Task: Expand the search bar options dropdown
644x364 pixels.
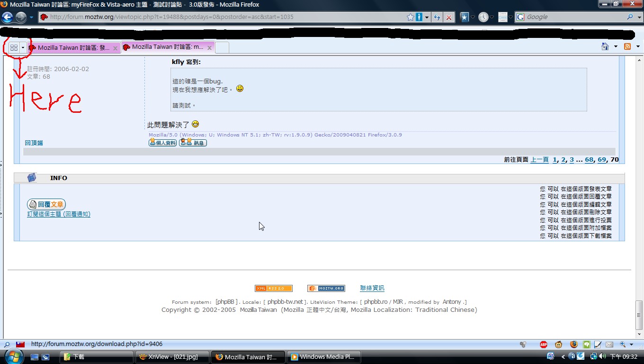Action: [x=638, y=17]
